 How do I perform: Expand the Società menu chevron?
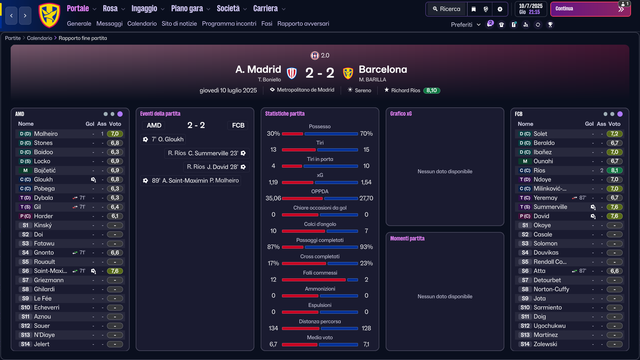[245, 9]
